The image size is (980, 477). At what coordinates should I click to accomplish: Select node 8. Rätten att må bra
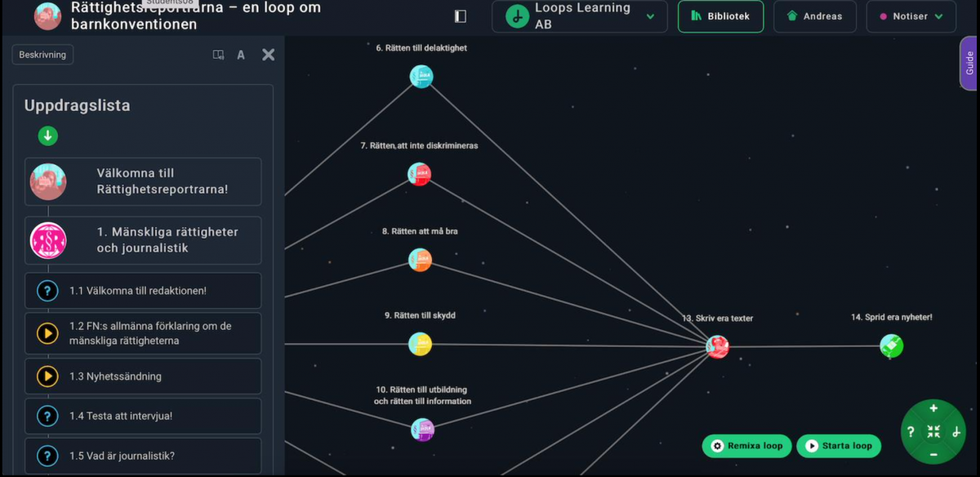coord(420,260)
